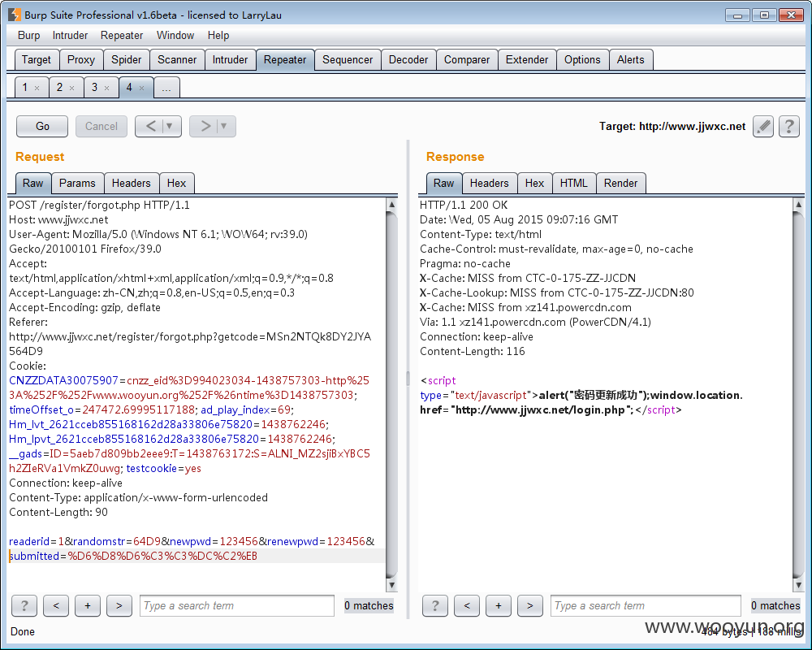Open the Window menu

click(175, 35)
